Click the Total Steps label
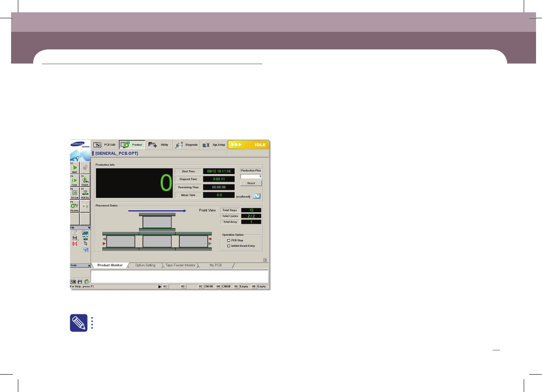The height and width of the screenshot is (392, 542). pos(230,210)
